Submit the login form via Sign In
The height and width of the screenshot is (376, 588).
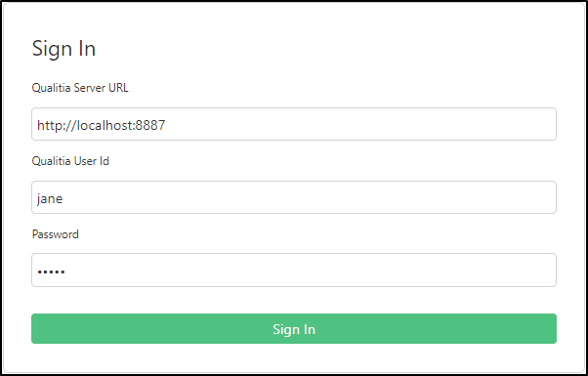(294, 328)
